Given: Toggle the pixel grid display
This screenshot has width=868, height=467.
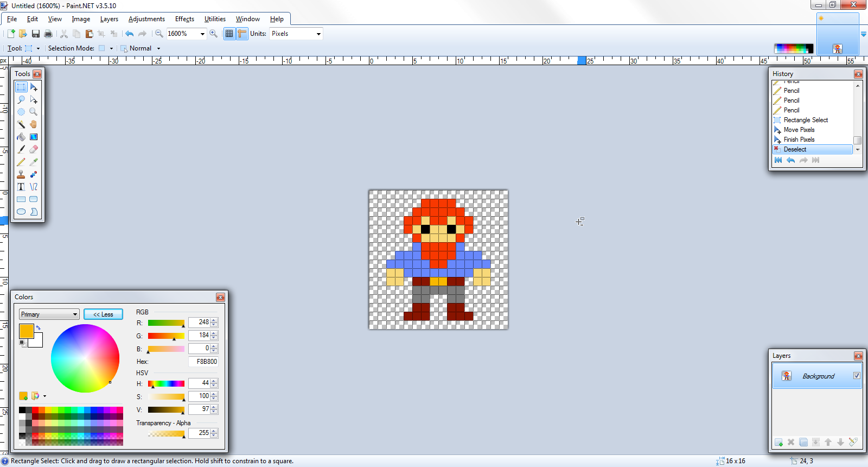Looking at the screenshot, I should click(x=229, y=34).
